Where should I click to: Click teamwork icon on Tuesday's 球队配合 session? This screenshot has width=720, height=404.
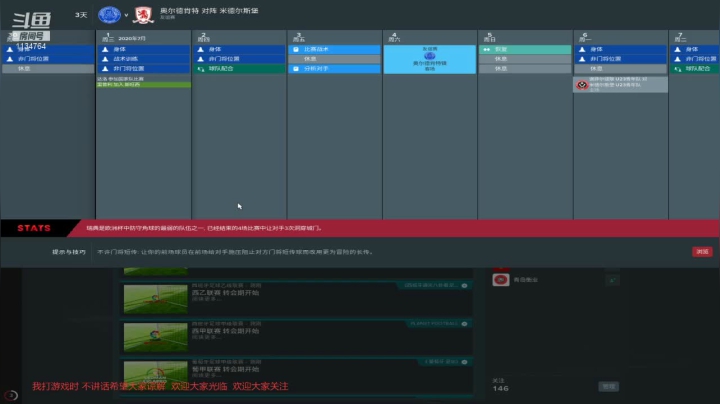tap(678, 69)
